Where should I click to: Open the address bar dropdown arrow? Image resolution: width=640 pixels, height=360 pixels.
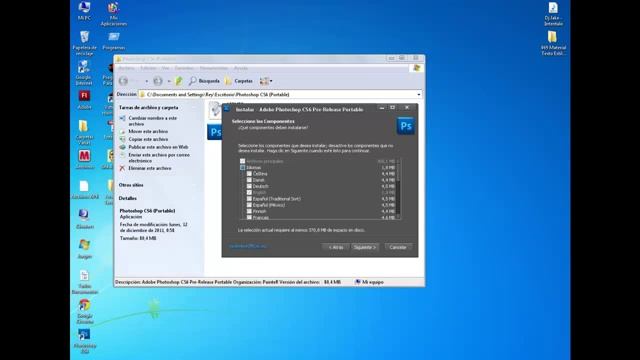[x=419, y=95]
